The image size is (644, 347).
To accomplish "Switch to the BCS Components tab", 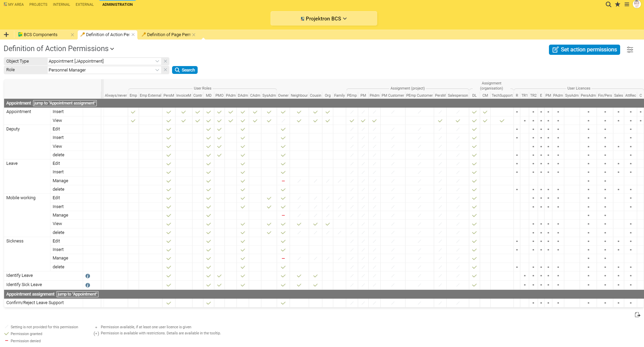I will 40,35.
